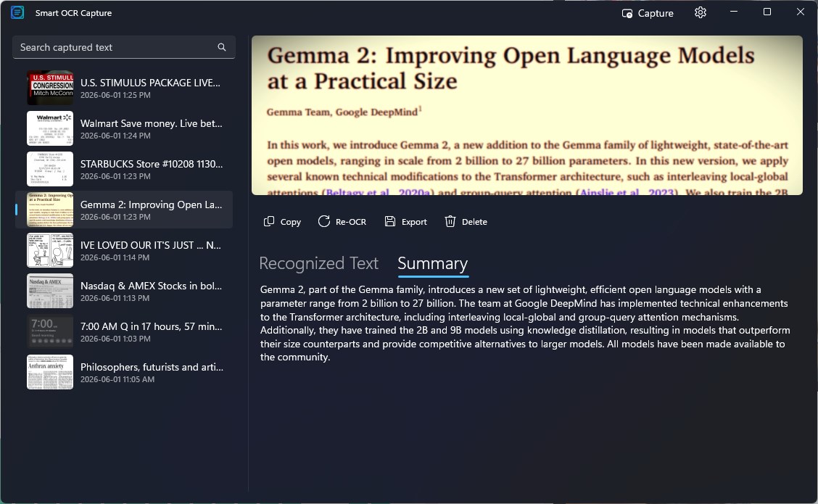The image size is (818, 504).
Task: Close the Smart OCR Capture window
Action: click(x=801, y=12)
